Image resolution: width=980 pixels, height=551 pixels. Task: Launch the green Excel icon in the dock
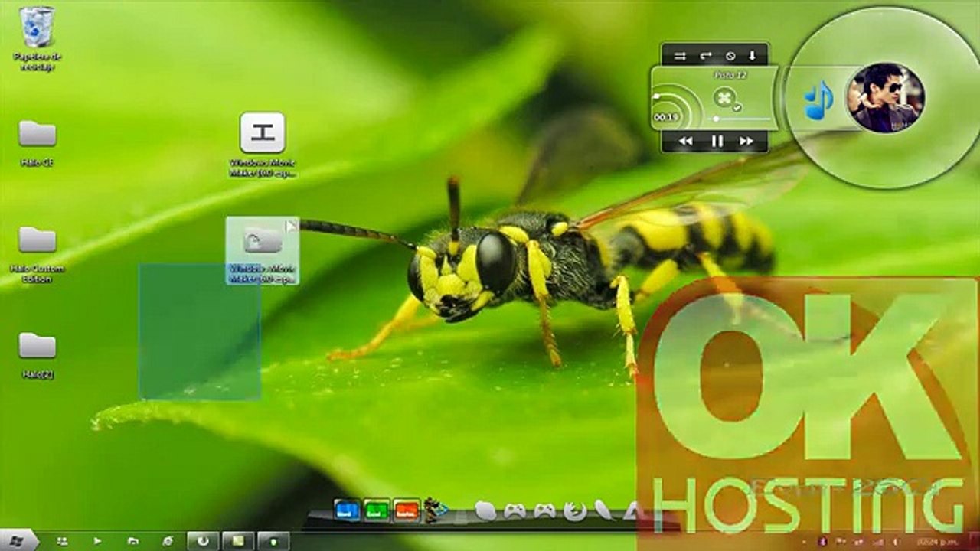click(377, 510)
